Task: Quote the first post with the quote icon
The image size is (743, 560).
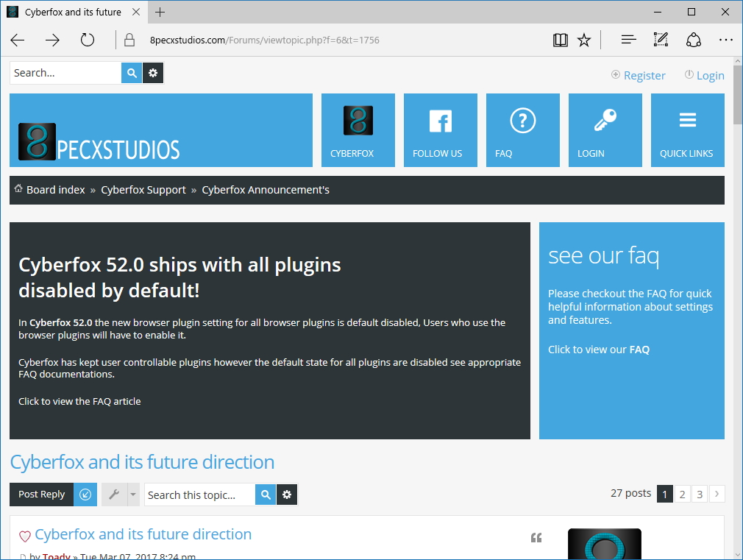Action: (536, 537)
